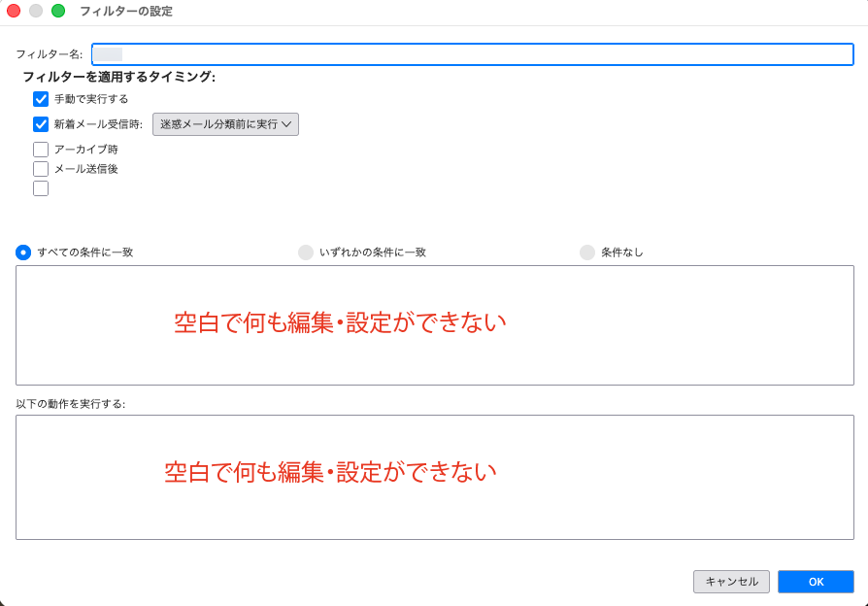Choose the いずれかの条件に一致 radio option
The image size is (868, 606).
pyautogui.click(x=306, y=252)
